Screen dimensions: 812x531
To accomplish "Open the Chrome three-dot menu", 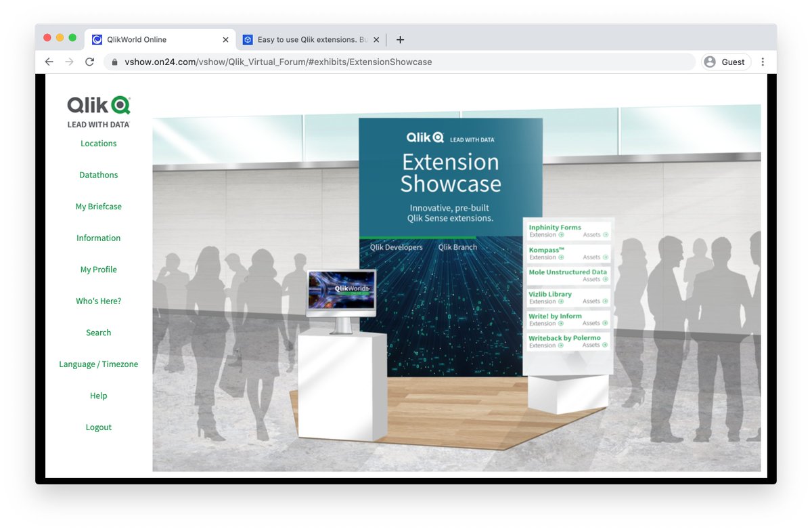I will point(763,62).
